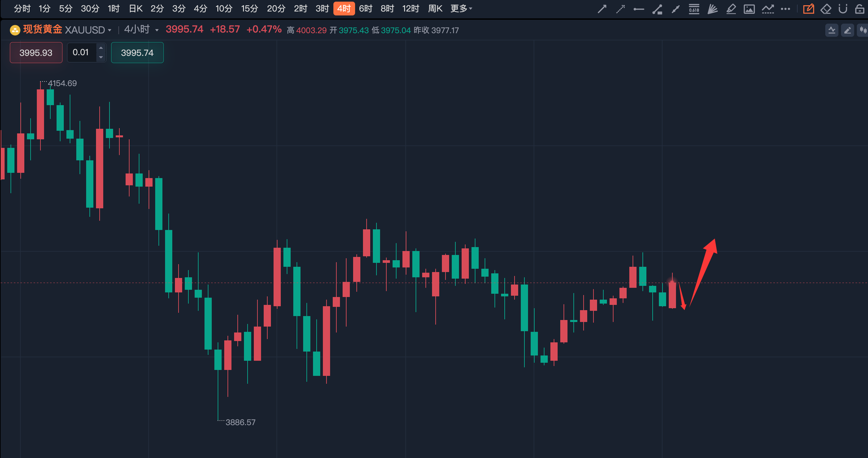Click the red 3995.93 sell price button

pos(36,53)
